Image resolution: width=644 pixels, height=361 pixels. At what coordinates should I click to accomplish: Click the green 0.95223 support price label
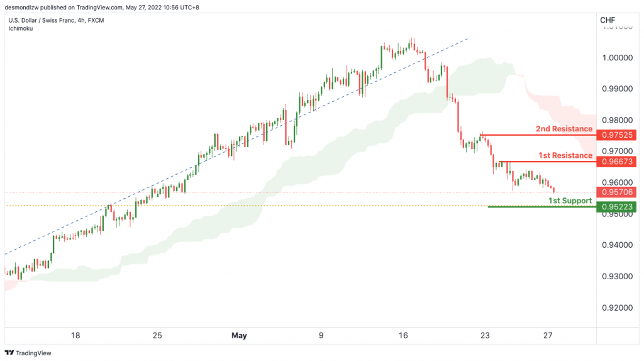click(x=616, y=206)
